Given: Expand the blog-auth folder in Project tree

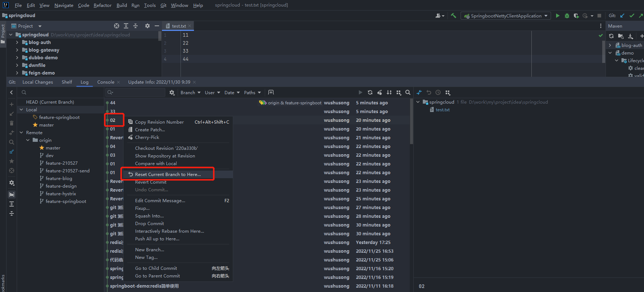Looking at the screenshot, I should coord(17,43).
